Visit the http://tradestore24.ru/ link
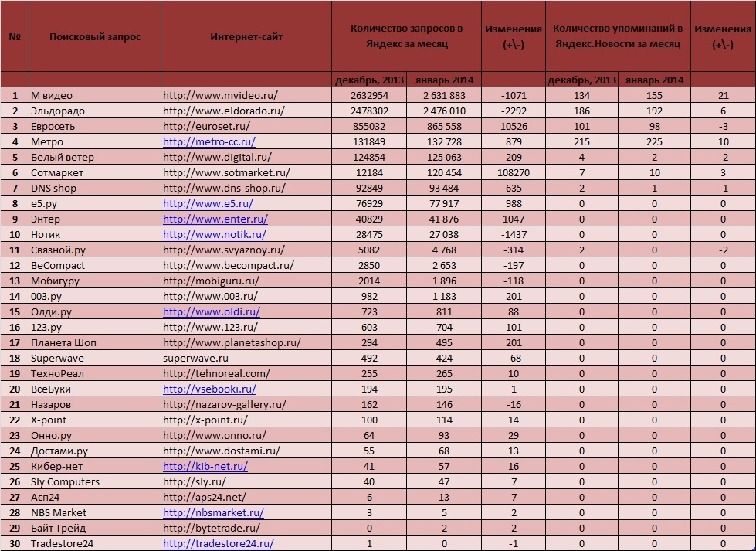Viewport: 756px width, 551px height. 218,543
